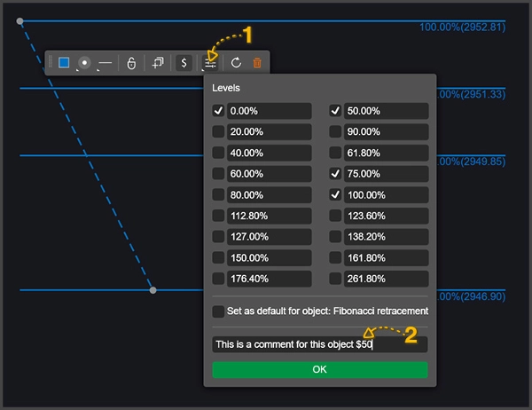Image resolution: width=532 pixels, height=410 pixels.
Task: Uncheck the 100.00% level checkbox
Action: point(335,194)
